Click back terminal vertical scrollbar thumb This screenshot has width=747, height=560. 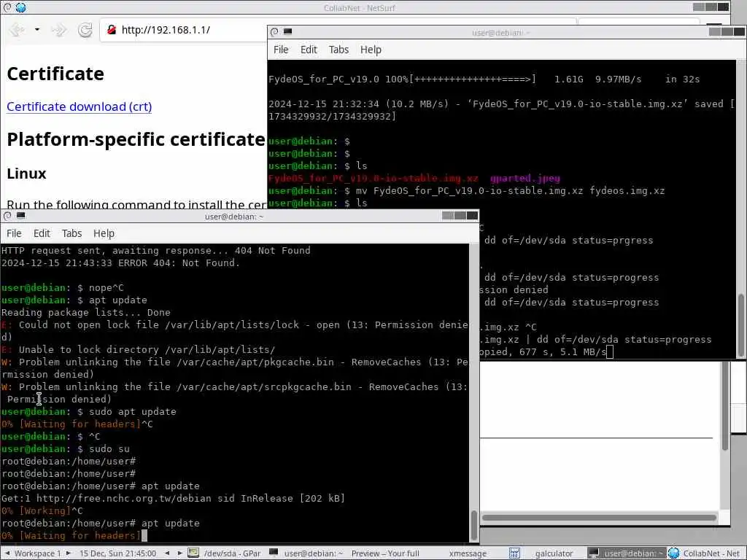coord(741,324)
